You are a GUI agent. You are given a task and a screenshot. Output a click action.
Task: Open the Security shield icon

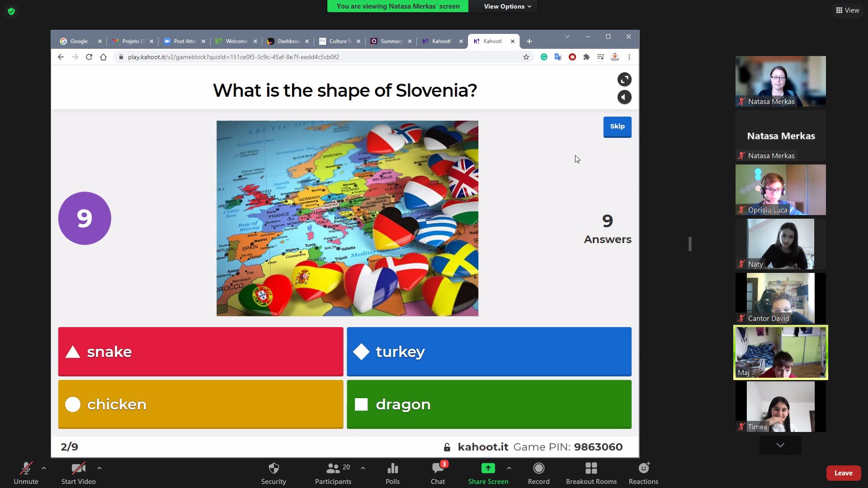(x=274, y=469)
